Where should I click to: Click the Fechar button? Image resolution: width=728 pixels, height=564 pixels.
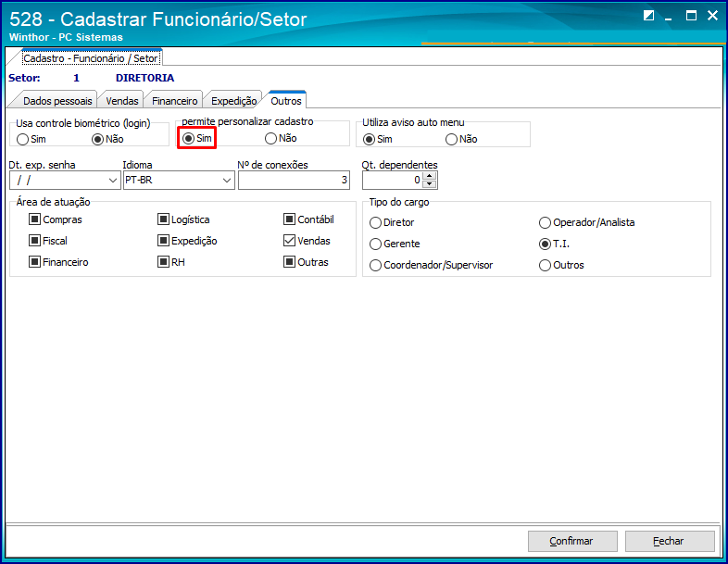pos(670,541)
